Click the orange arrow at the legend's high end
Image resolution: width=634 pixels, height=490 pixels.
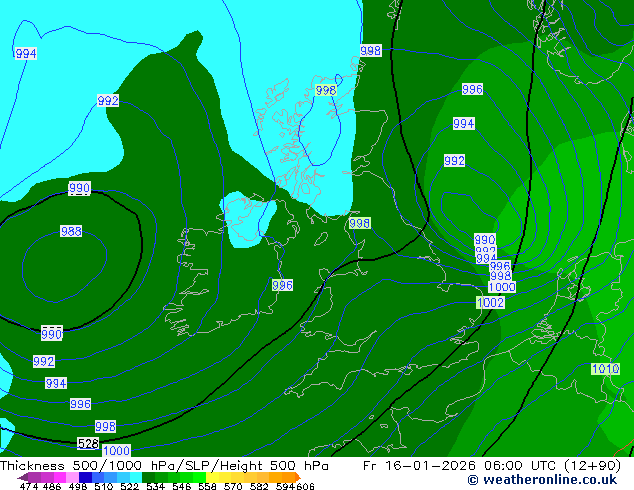(x=298, y=477)
